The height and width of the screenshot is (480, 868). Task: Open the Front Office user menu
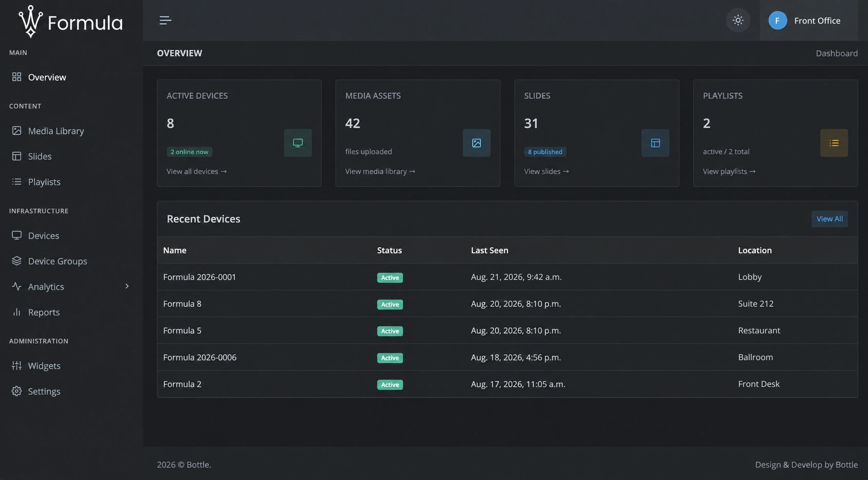[808, 21]
